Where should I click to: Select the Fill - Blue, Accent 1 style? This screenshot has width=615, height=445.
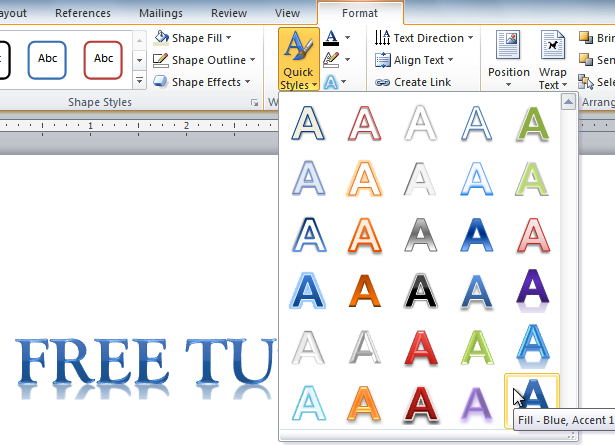(x=533, y=398)
